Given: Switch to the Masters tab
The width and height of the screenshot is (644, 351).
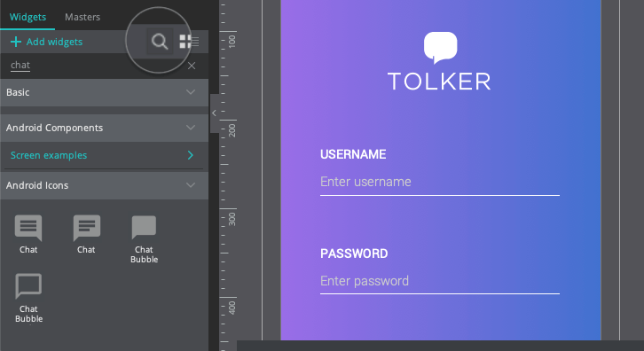Looking at the screenshot, I should (x=82, y=17).
